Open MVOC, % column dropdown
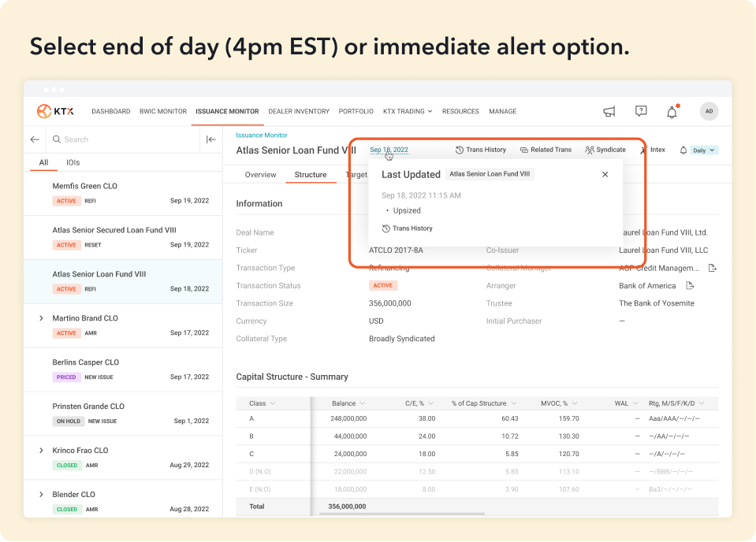 (x=574, y=403)
